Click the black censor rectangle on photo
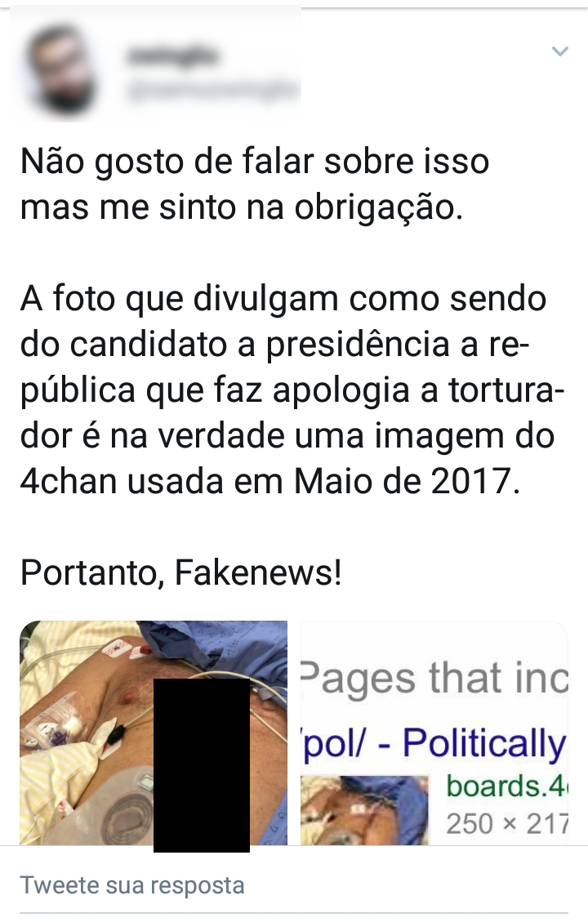The width and height of the screenshot is (588, 922). [202, 765]
